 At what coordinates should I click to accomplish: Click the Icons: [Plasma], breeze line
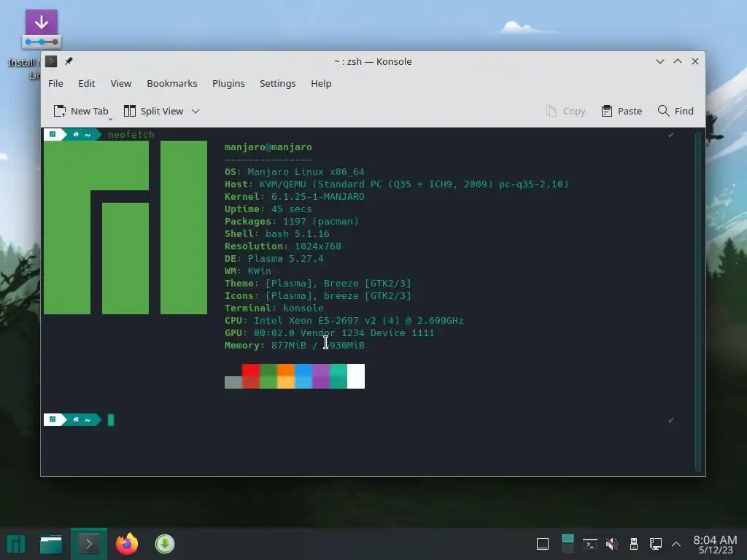pos(318,296)
